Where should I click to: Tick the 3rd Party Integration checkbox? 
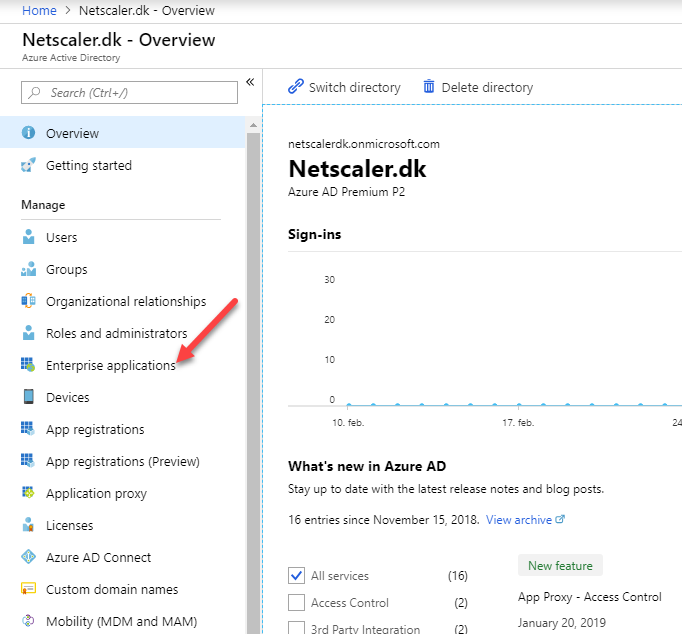point(296,627)
